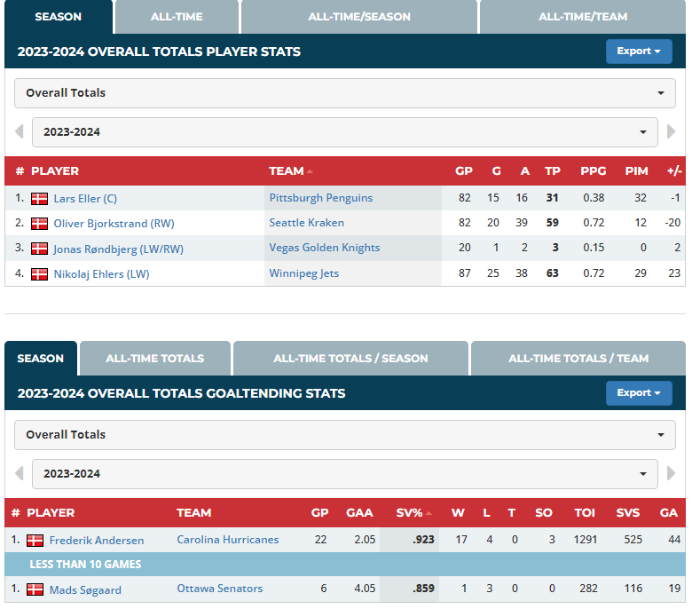Open the ALL-TIME/SEASON player tab

tap(358, 17)
